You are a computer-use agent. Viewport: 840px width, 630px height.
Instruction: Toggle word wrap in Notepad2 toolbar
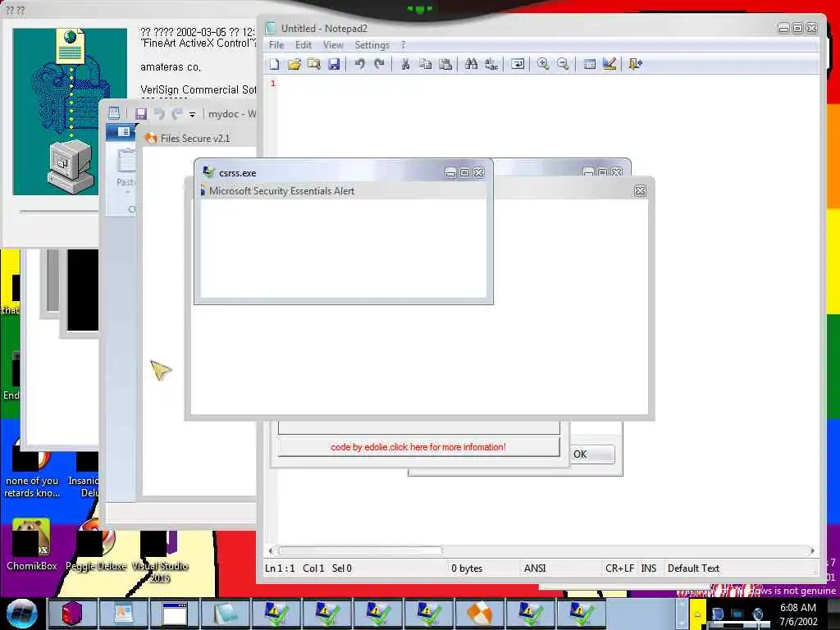[518, 64]
